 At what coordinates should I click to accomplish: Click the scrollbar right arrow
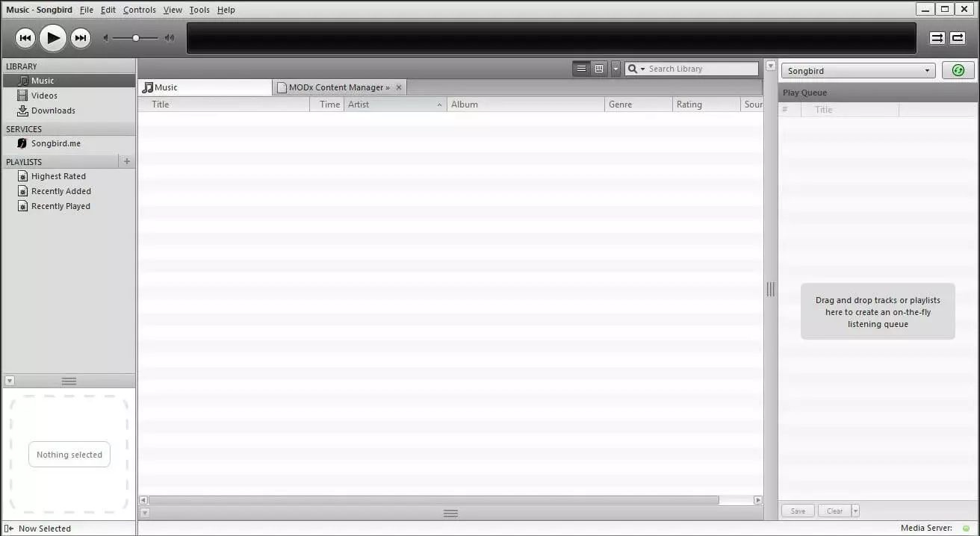click(x=758, y=500)
